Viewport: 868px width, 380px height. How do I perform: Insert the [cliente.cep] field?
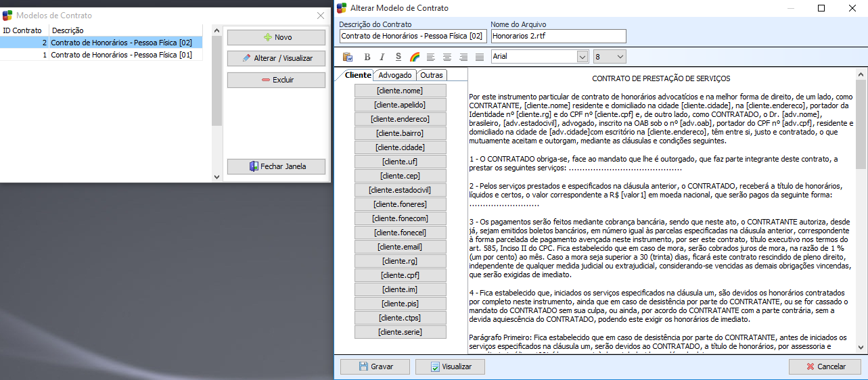coord(400,176)
